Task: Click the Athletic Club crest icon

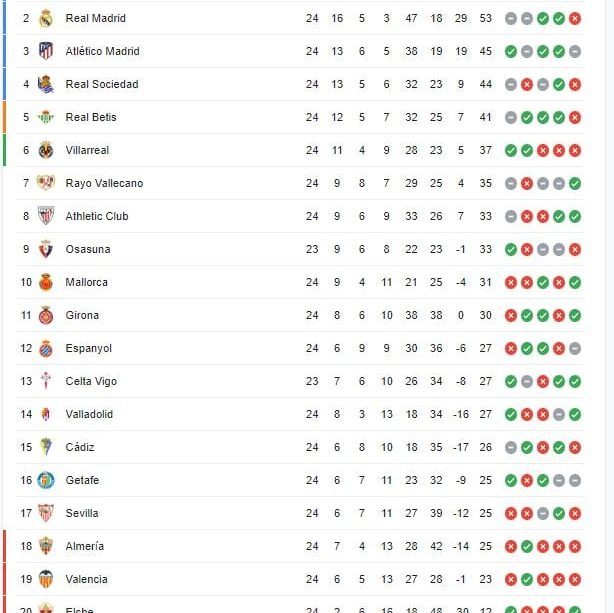Action: point(46,216)
